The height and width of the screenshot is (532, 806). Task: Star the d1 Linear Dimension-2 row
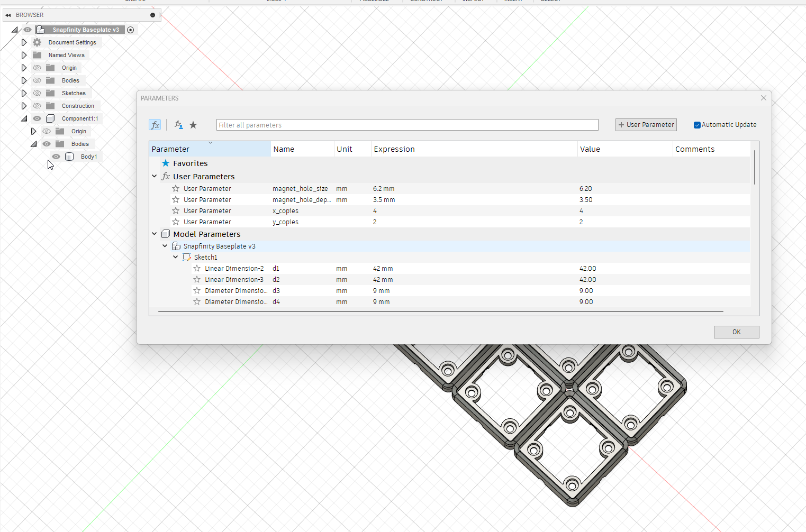click(197, 269)
